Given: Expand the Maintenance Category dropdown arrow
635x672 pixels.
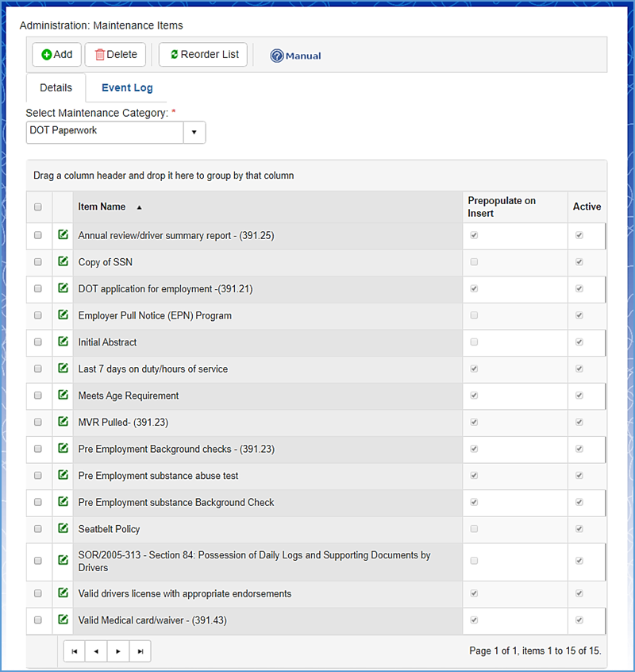Looking at the screenshot, I should [194, 133].
